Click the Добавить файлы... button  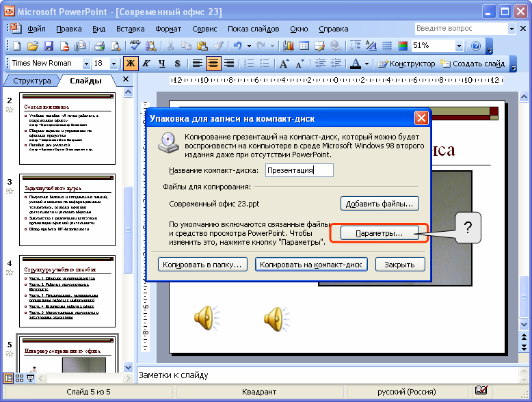[x=380, y=204]
